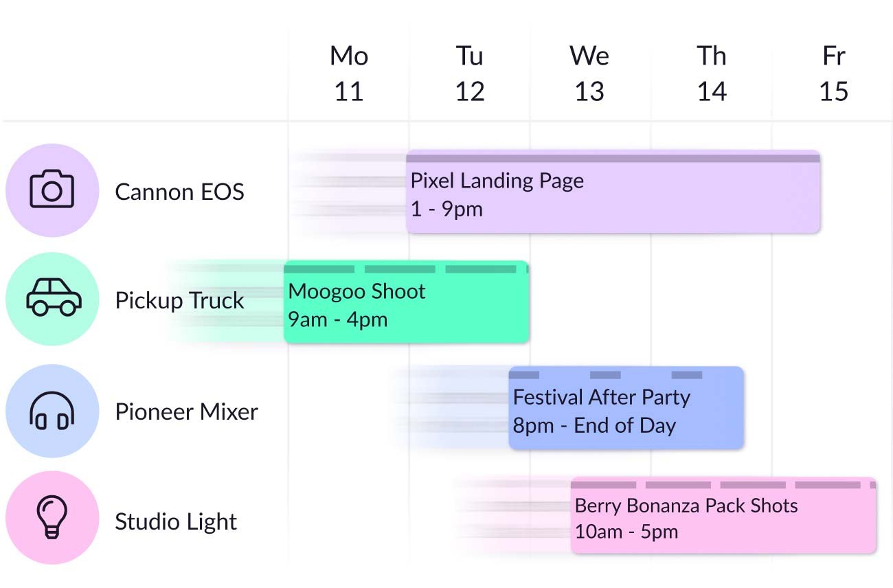Click the Cannon EOS resource label
This screenshot has height=588, width=893.
point(180,192)
